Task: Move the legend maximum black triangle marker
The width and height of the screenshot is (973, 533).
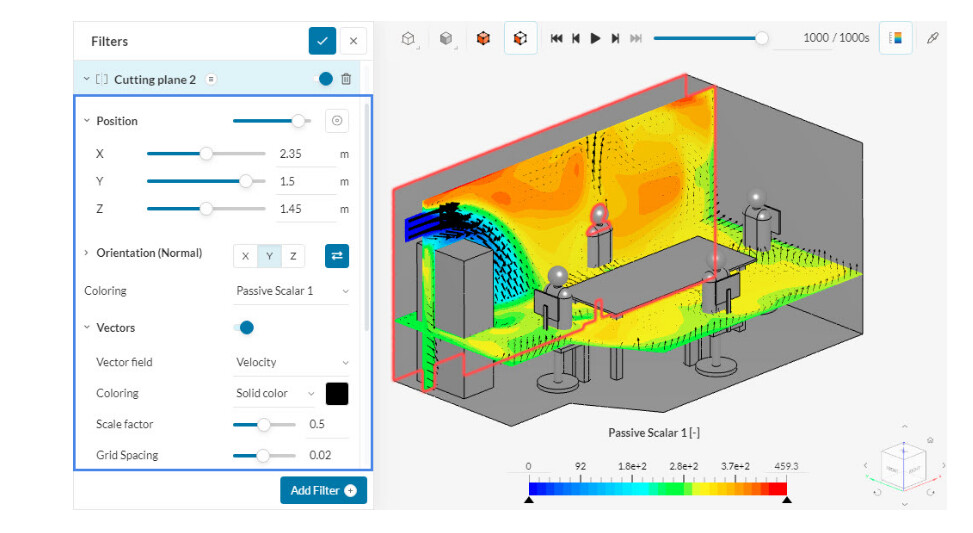Action: click(x=787, y=499)
